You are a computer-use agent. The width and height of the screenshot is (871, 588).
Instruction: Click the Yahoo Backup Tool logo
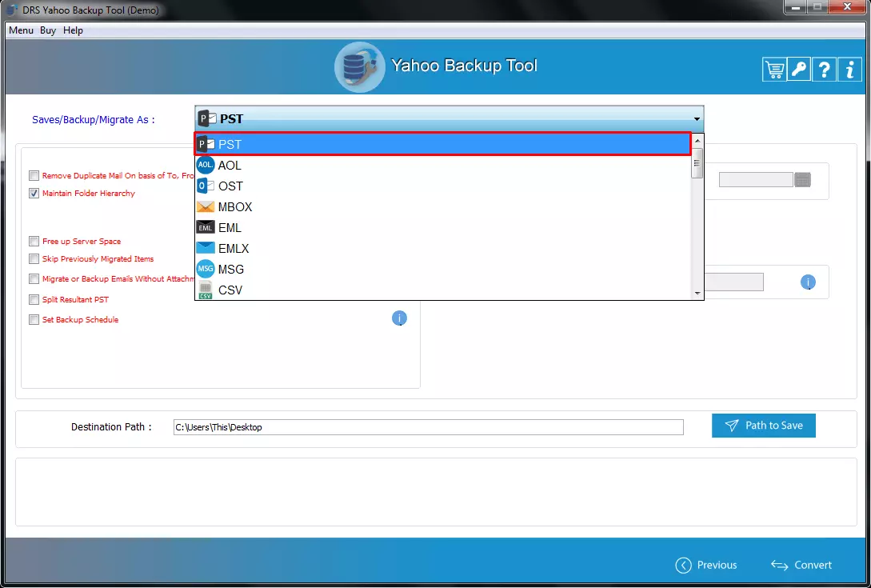coord(359,67)
